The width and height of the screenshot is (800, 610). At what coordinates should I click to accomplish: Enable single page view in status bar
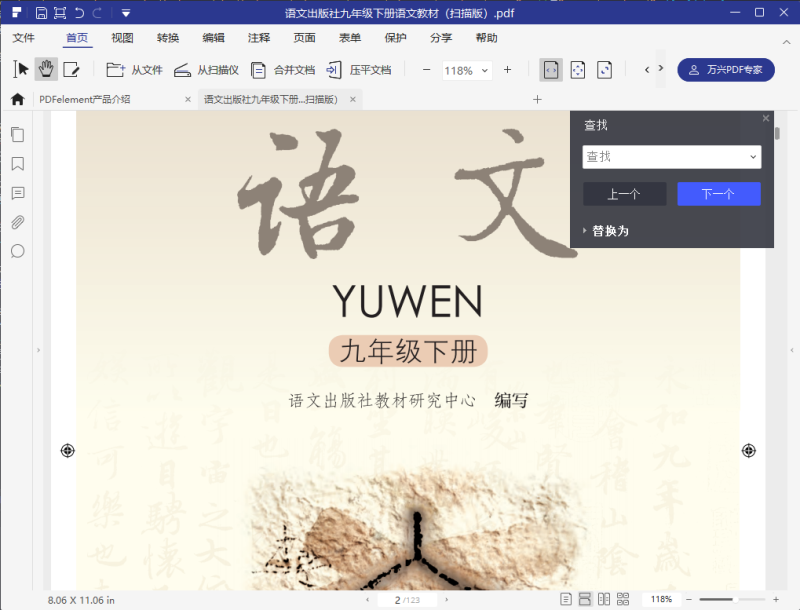coord(567,599)
